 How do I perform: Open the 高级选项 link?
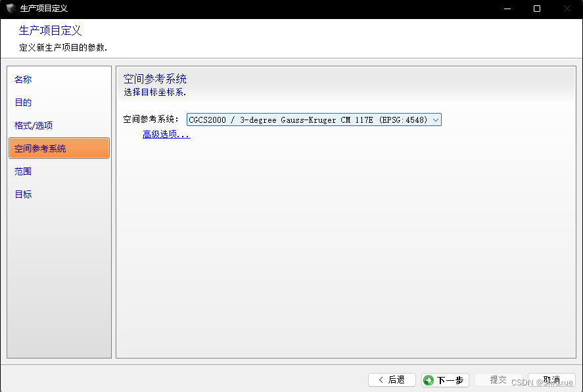click(165, 133)
